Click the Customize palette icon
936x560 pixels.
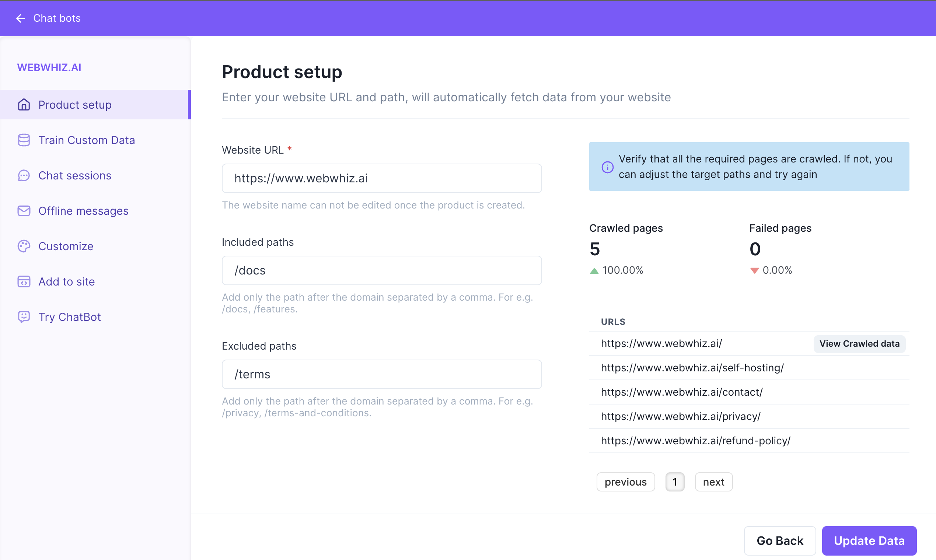click(24, 246)
